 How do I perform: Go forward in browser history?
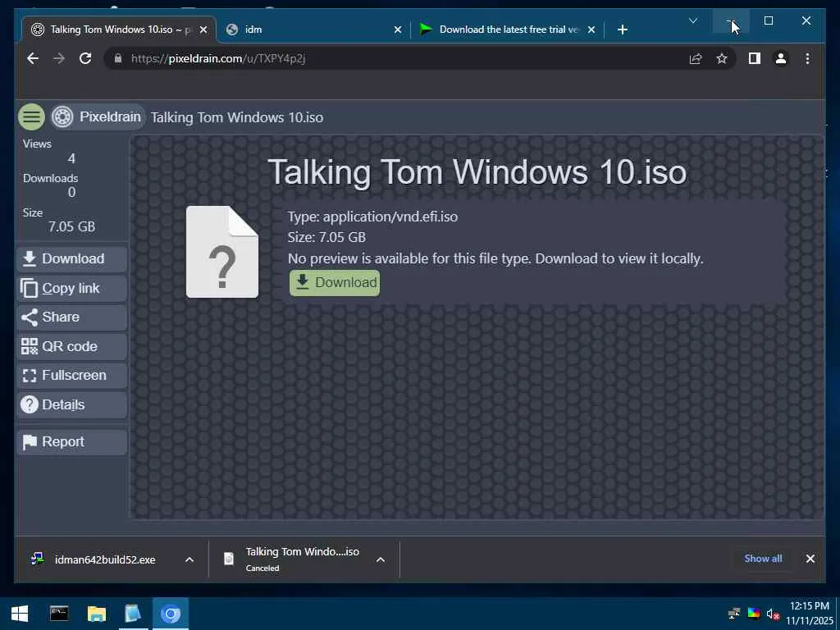point(59,58)
